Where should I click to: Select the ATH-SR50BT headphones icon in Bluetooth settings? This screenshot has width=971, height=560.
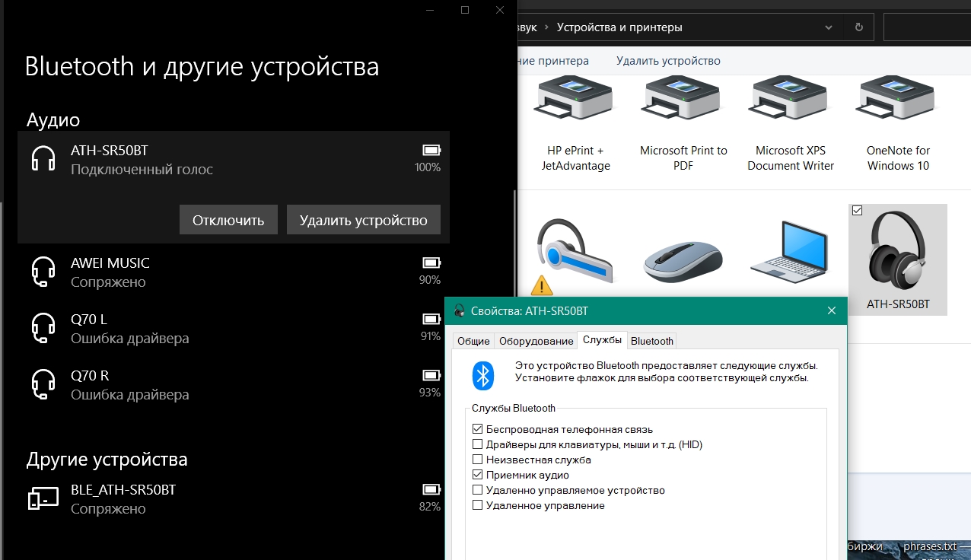(43, 159)
